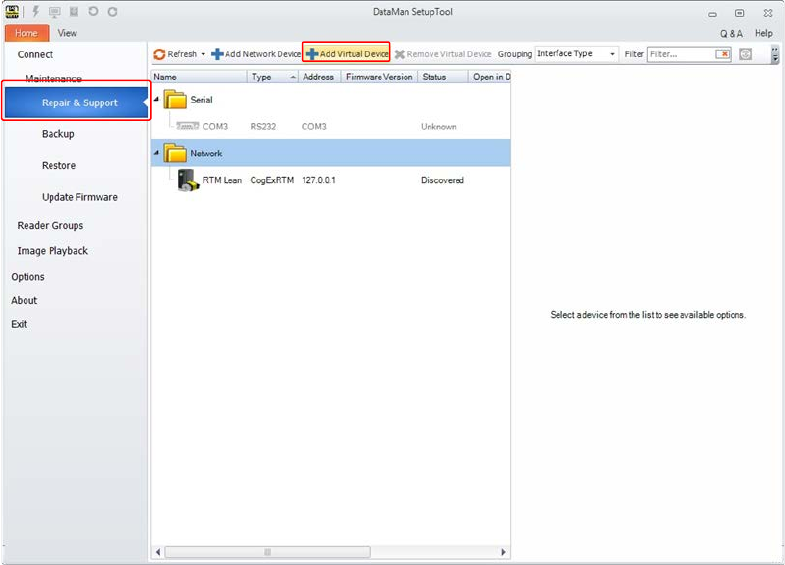Click the monitor quick-access icon
Viewport: 785px width, 565px height.
click(x=55, y=12)
